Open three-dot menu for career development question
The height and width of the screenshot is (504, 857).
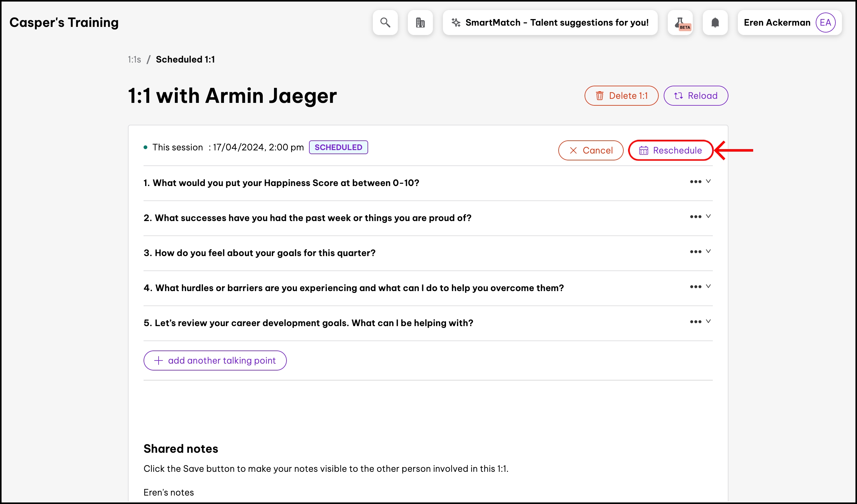pyautogui.click(x=696, y=322)
